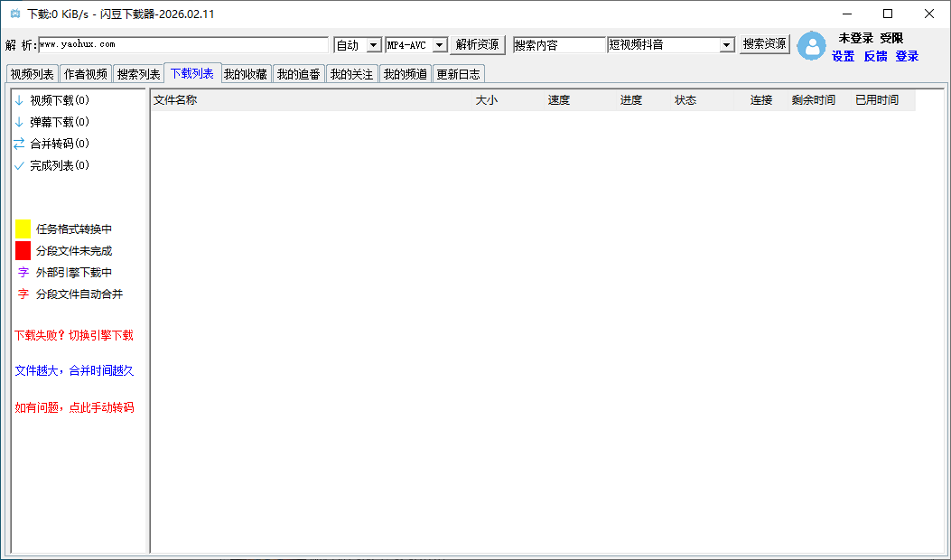Click the 解析资源 button
This screenshot has width=951, height=560.
pos(477,44)
